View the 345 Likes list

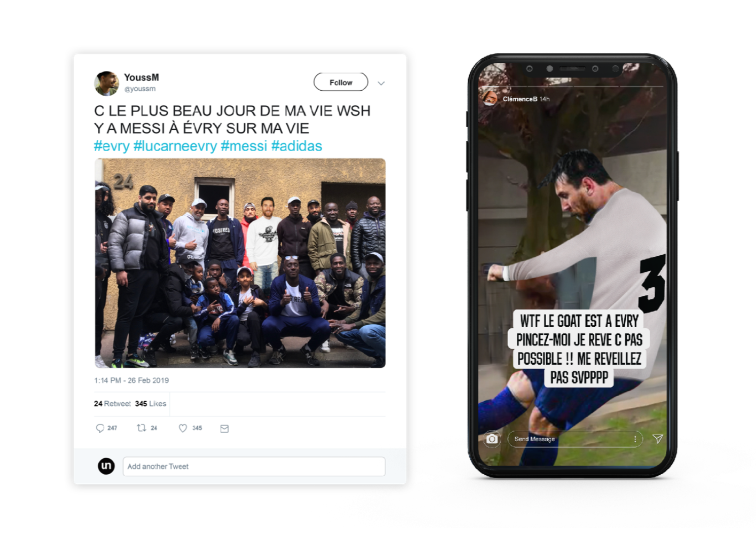(x=150, y=404)
